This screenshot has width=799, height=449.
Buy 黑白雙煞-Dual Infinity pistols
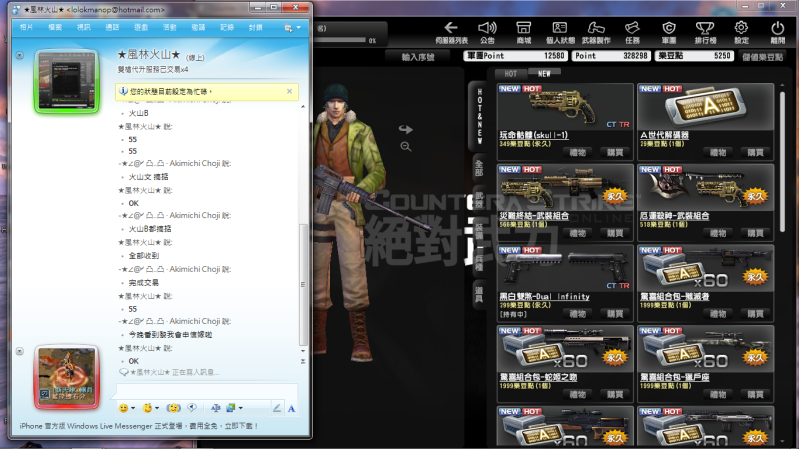tap(615, 314)
